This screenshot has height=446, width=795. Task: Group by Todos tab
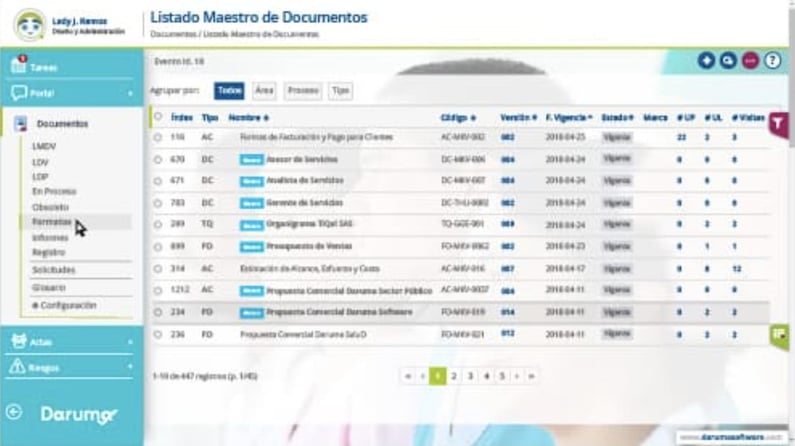[229, 91]
